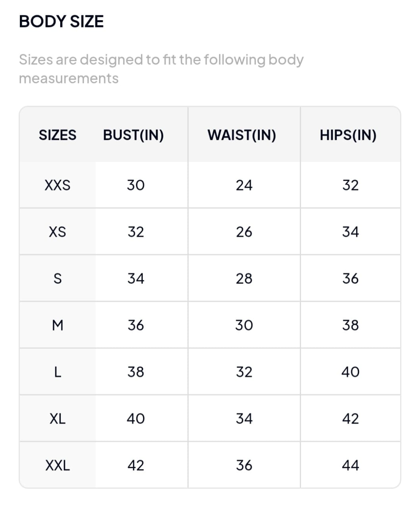This screenshot has width=420, height=508.
Task: Pick the XXL size row label
Action: [58, 465]
